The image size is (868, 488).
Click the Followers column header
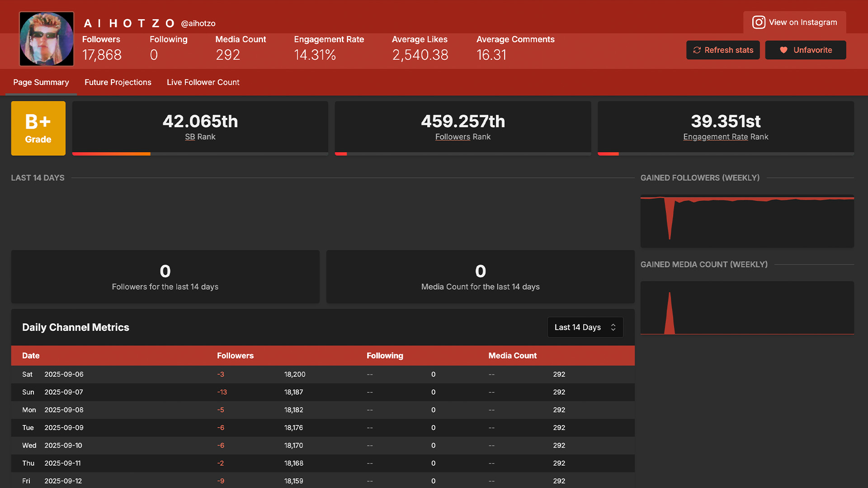(235, 356)
